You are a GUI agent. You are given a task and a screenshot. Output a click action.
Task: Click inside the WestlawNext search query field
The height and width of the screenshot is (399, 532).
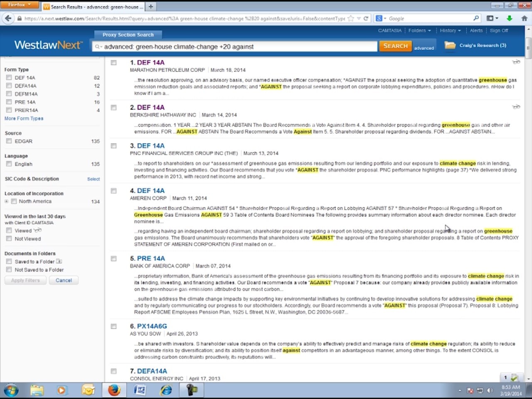[237, 47]
